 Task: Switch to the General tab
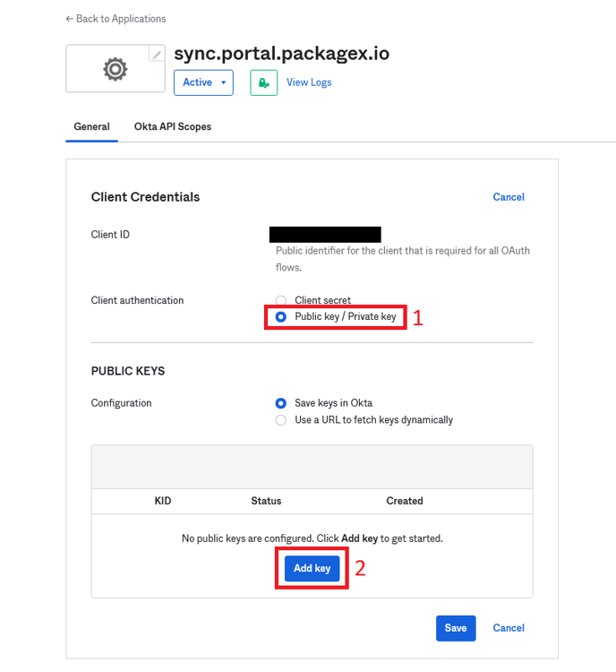click(91, 127)
